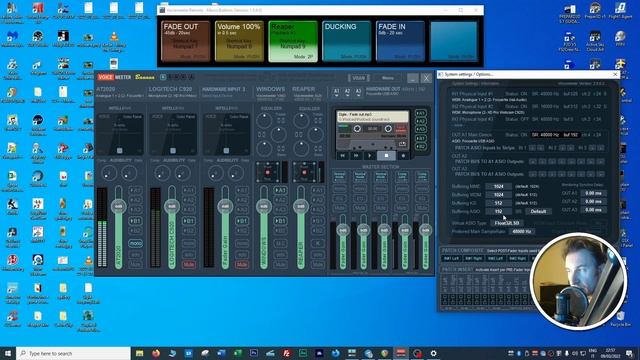The image size is (640, 360).
Task: Open Settings gear in the taskbar
Action: [x=433, y=353]
